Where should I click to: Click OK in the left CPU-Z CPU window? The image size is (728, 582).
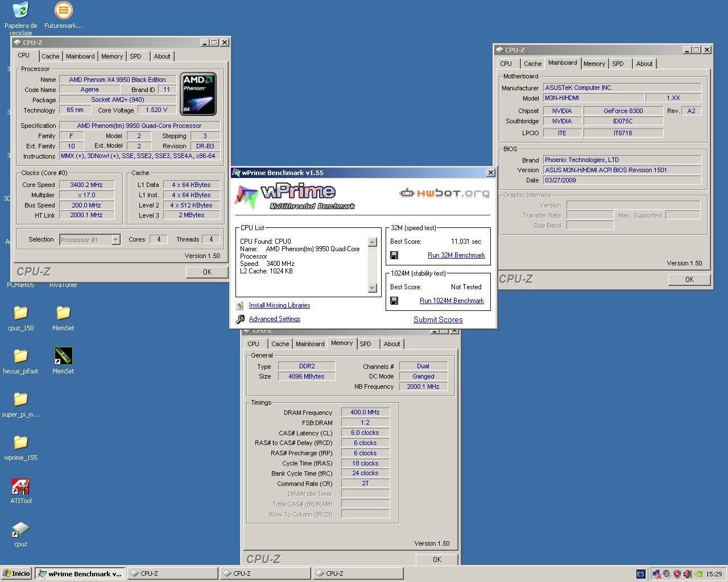(x=207, y=272)
